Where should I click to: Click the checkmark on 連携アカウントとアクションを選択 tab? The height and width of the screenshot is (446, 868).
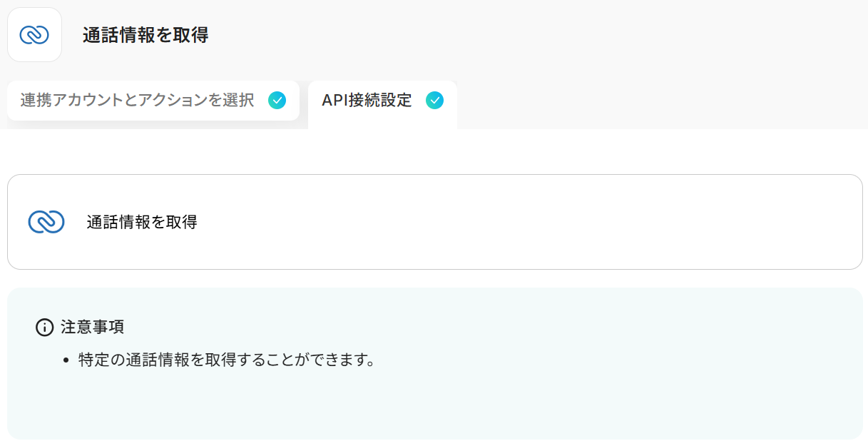(277, 101)
